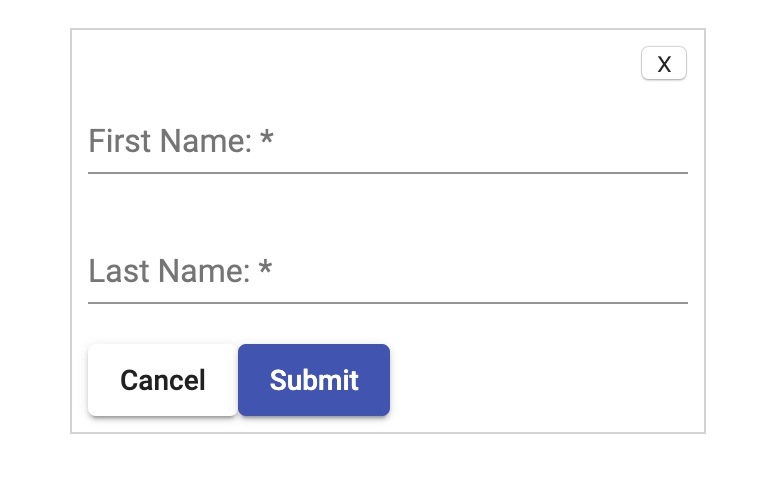Cancel the name form
772x492 pixels.
tap(162, 380)
